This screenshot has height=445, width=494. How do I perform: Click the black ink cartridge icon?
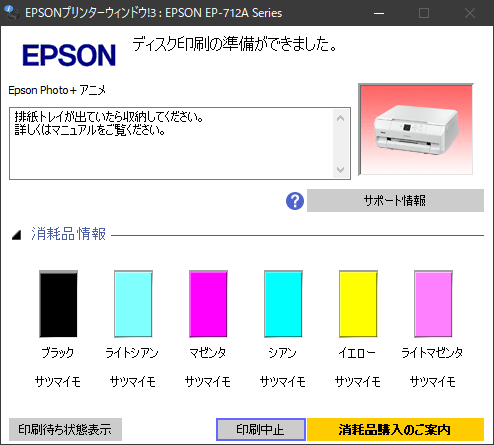pyautogui.click(x=58, y=304)
